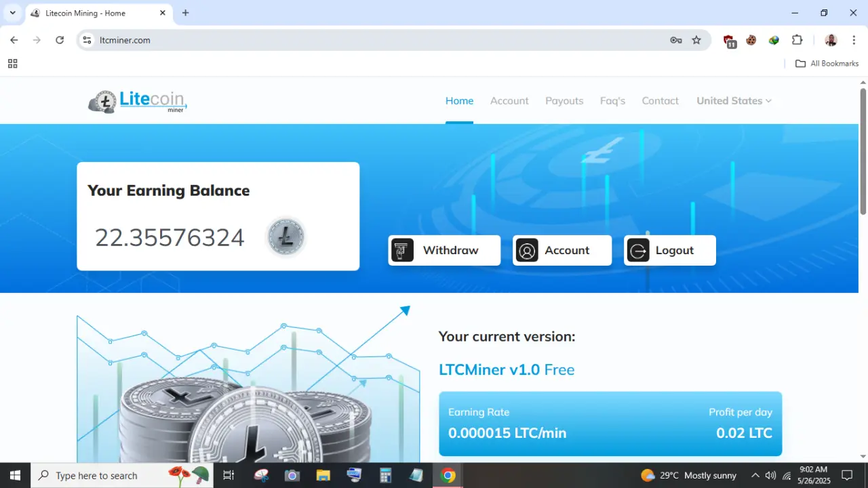The image size is (868, 488).
Task: Click the Account button in the banner
Action: (x=562, y=250)
